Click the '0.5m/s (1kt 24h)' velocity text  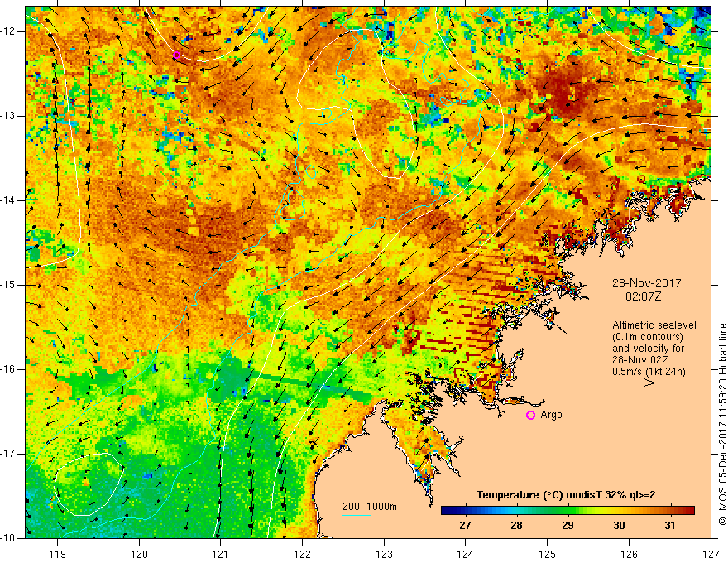click(x=649, y=372)
